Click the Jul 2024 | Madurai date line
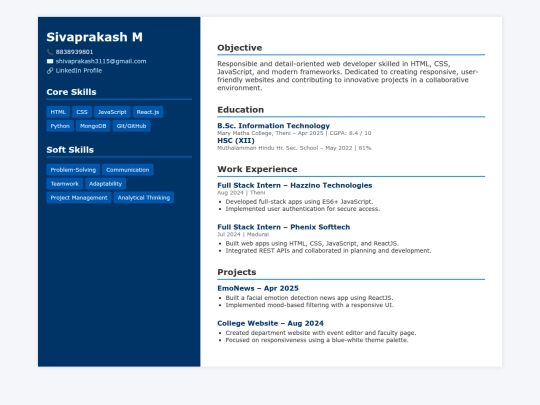Screen dimensions: 540x405 [243, 234]
